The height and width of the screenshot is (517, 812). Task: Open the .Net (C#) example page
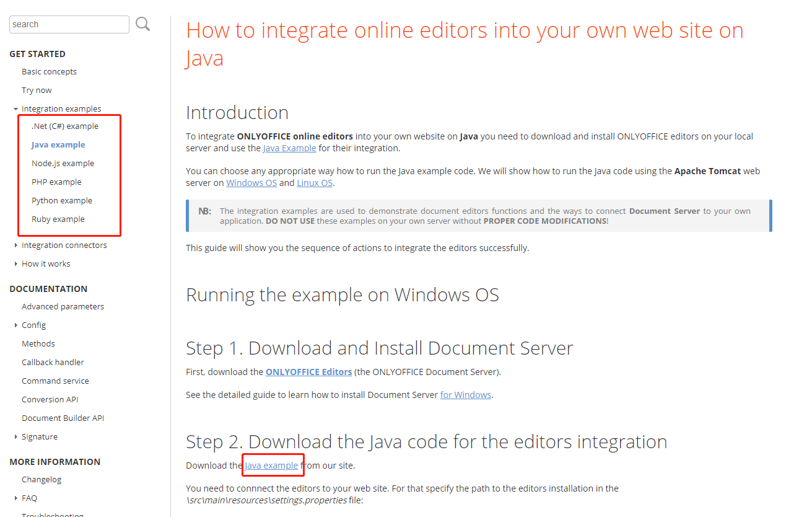pyautogui.click(x=65, y=126)
